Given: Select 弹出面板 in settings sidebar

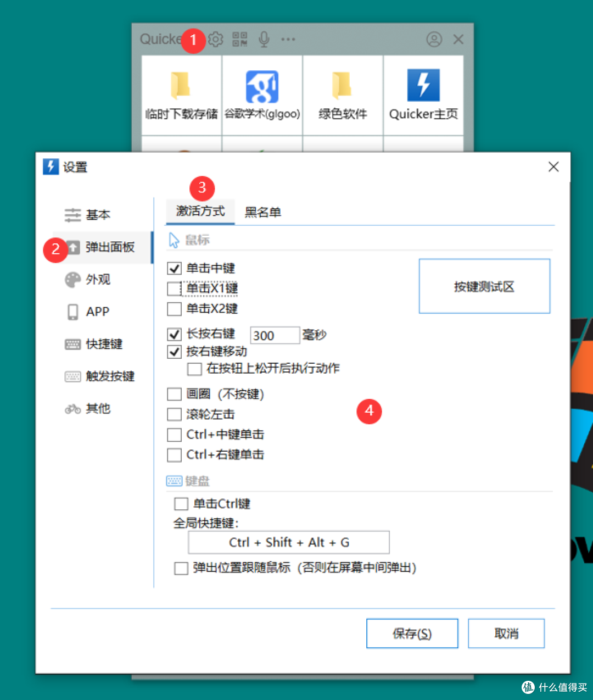Looking at the screenshot, I should click(102, 247).
